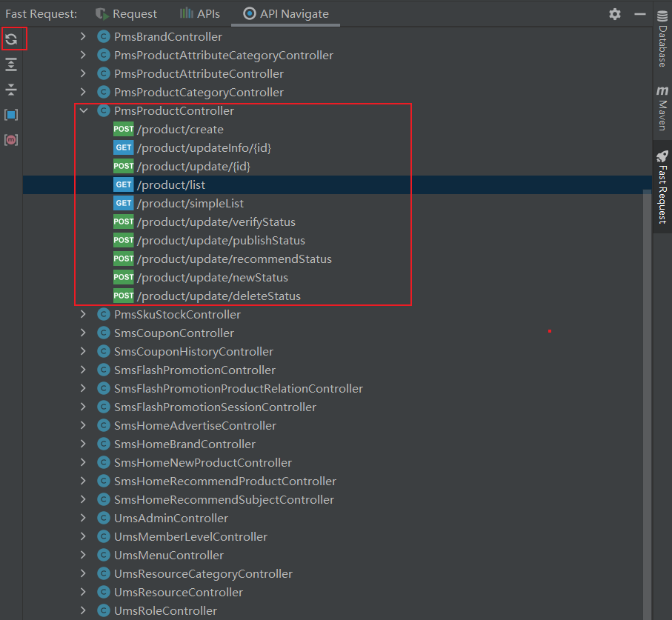
Task: Click the expand all tree icon
Action: click(x=11, y=64)
